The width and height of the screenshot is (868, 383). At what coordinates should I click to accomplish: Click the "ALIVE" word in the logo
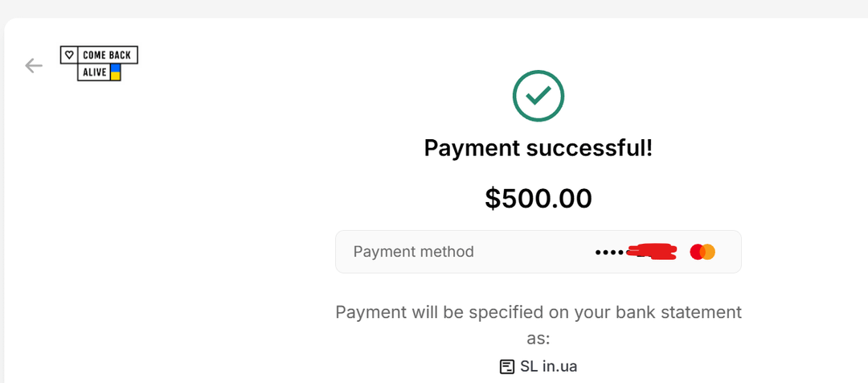(94, 72)
